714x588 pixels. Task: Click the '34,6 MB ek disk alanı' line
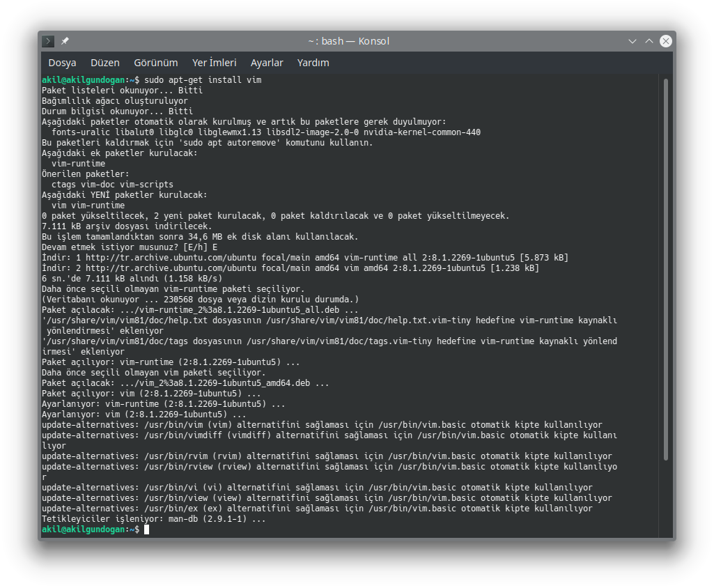(x=200, y=237)
